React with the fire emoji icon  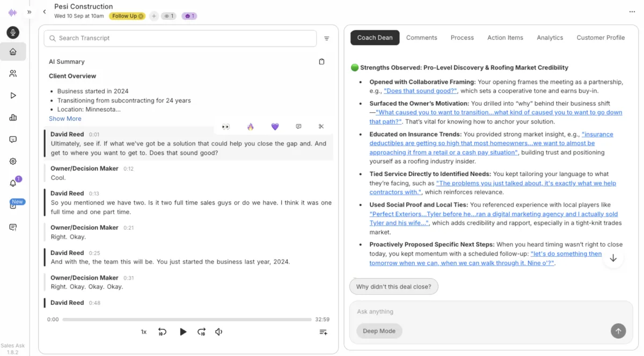(250, 127)
